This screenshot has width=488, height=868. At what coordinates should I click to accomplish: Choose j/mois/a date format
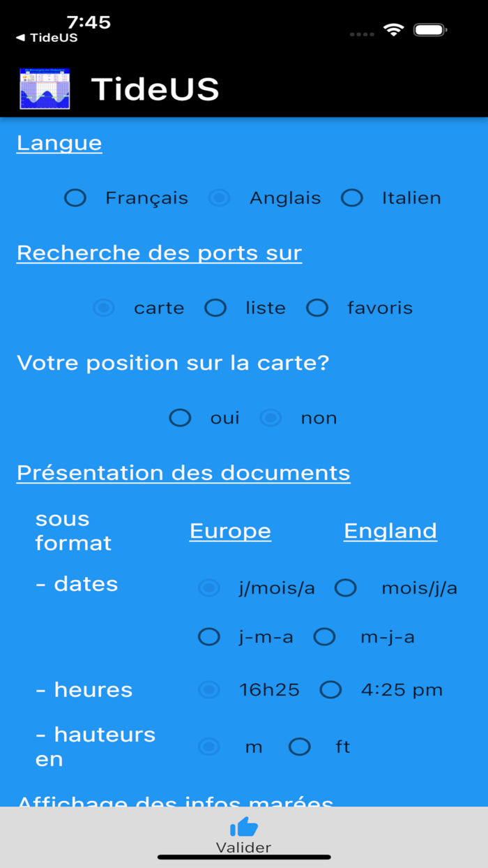pos(209,588)
